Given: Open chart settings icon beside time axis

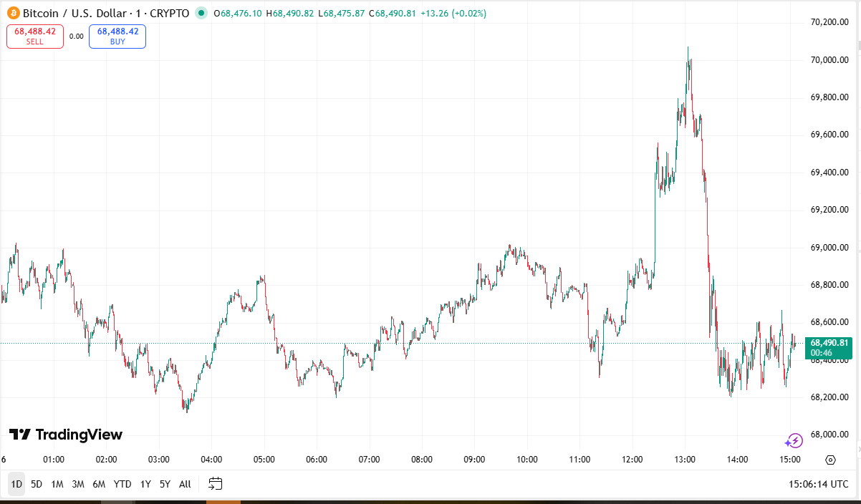Looking at the screenshot, I should (x=830, y=460).
